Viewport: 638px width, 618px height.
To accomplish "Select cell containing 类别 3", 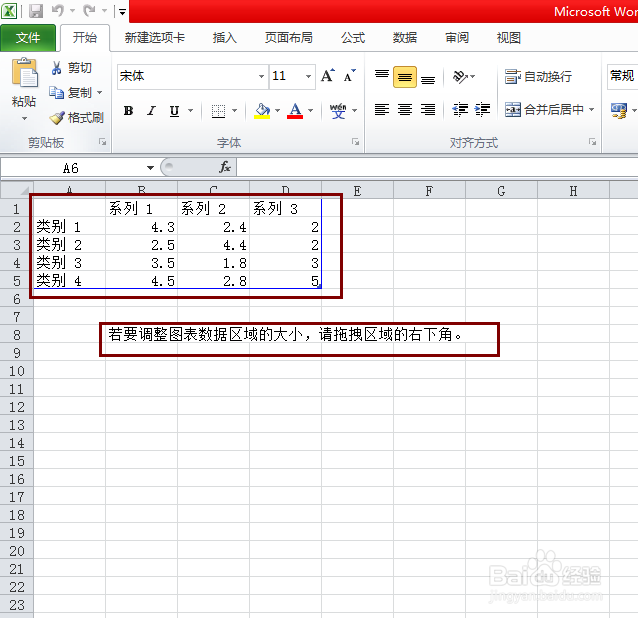I will (x=69, y=263).
